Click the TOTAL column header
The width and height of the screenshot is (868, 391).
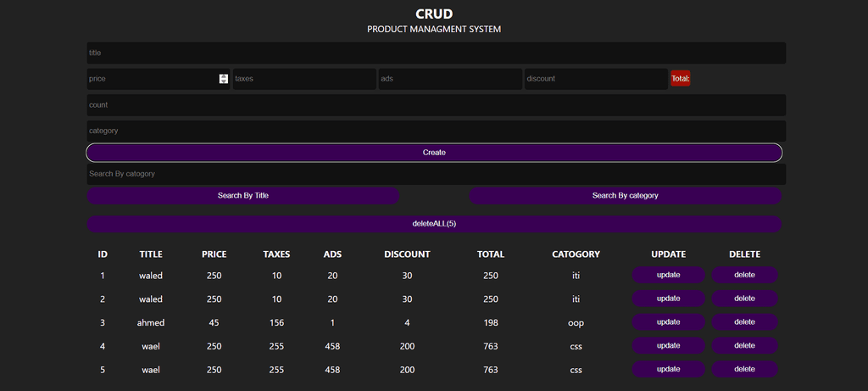[x=491, y=254]
